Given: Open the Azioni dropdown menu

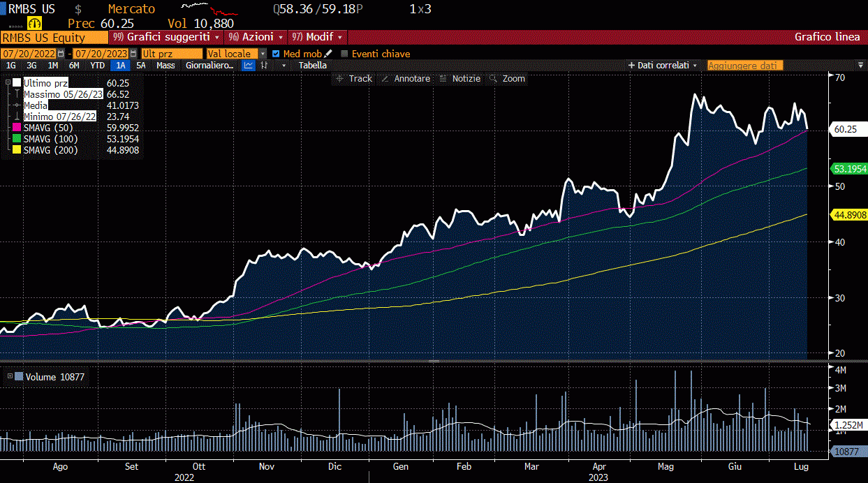Looking at the screenshot, I should [x=256, y=37].
